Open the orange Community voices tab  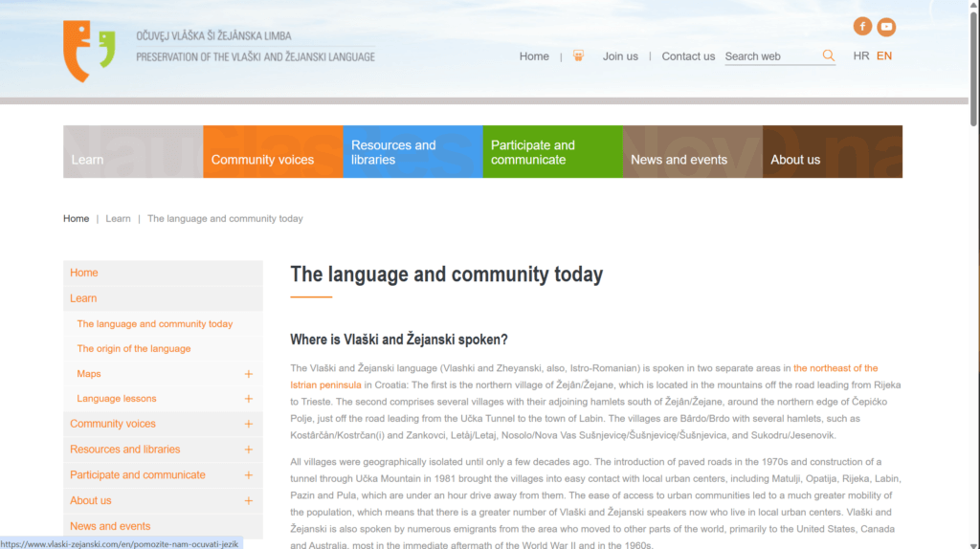(273, 152)
